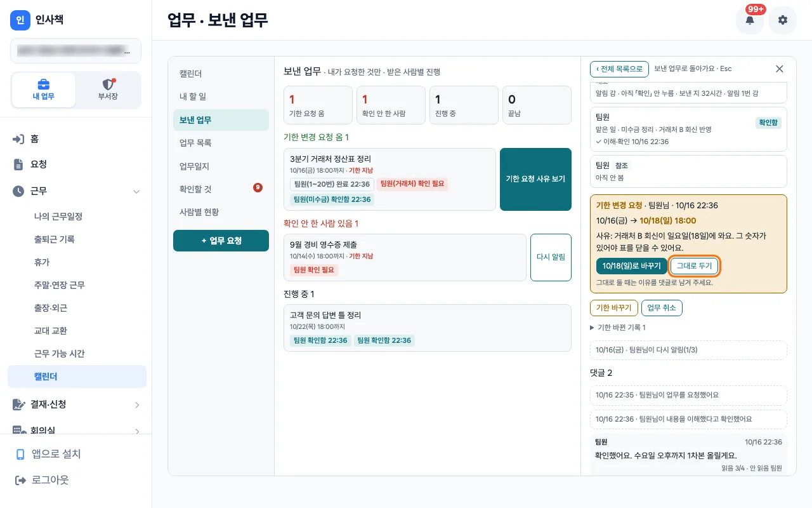Image resolution: width=812 pixels, height=508 pixels.
Task: Click 확인 안 한 사람 stat card
Action: [x=391, y=105]
